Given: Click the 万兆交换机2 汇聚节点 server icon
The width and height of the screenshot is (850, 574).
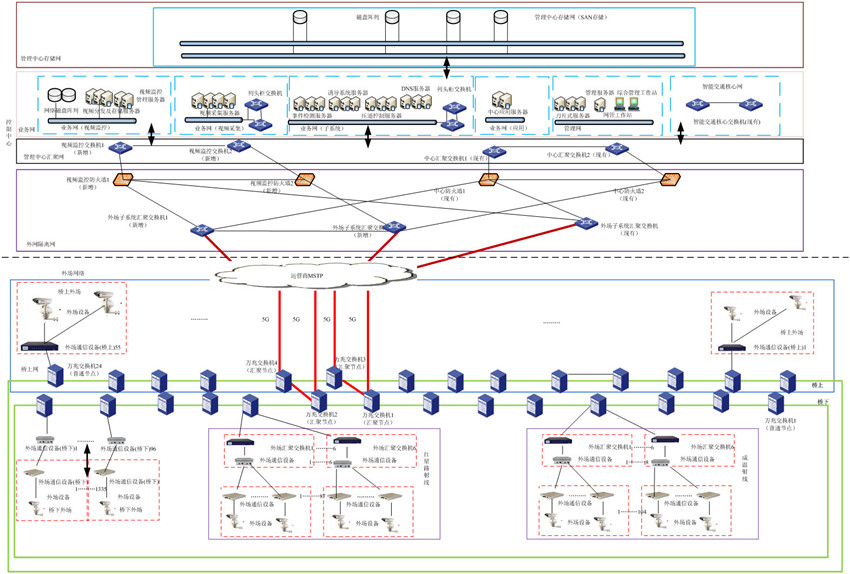Looking at the screenshot, I should 319,401.
